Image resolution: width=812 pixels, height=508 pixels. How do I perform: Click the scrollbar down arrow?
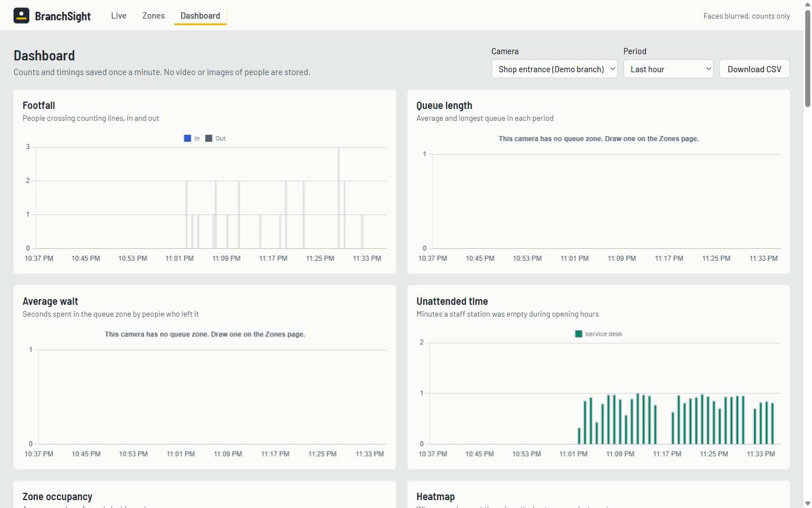pos(807,503)
